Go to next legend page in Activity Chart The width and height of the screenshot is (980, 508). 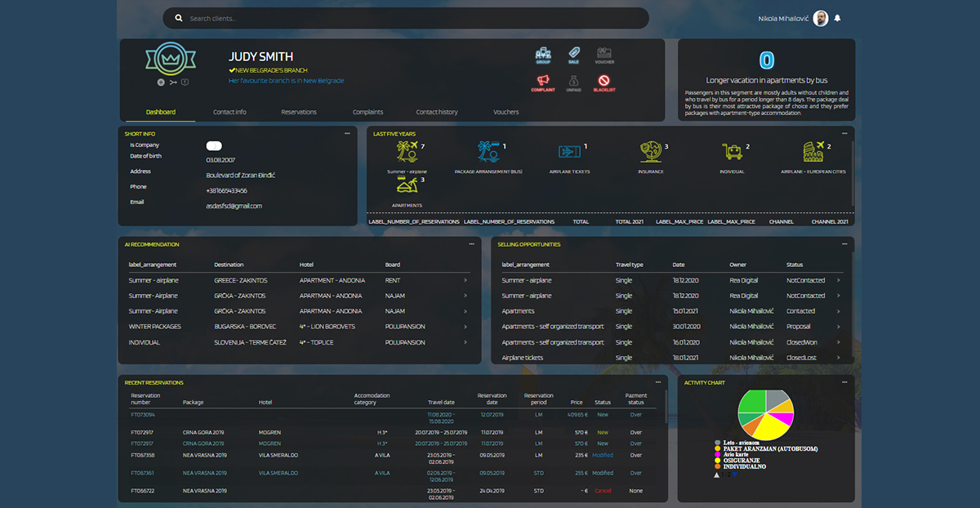point(734,474)
